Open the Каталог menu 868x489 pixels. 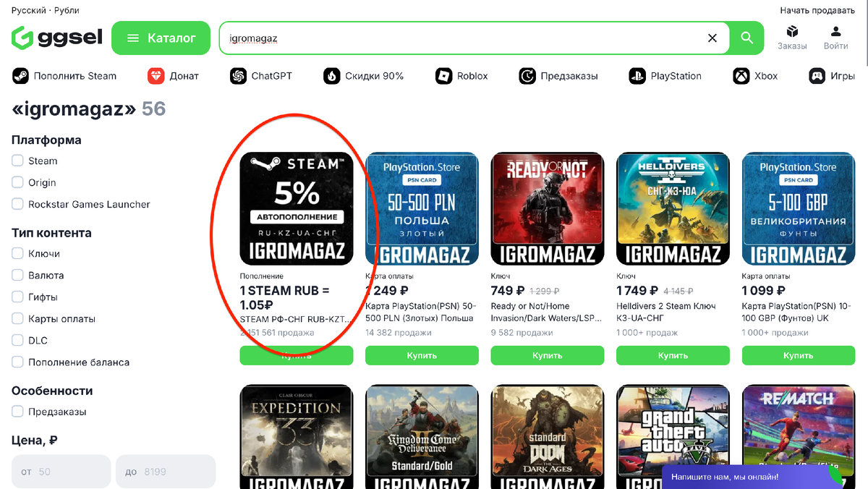[x=161, y=38]
